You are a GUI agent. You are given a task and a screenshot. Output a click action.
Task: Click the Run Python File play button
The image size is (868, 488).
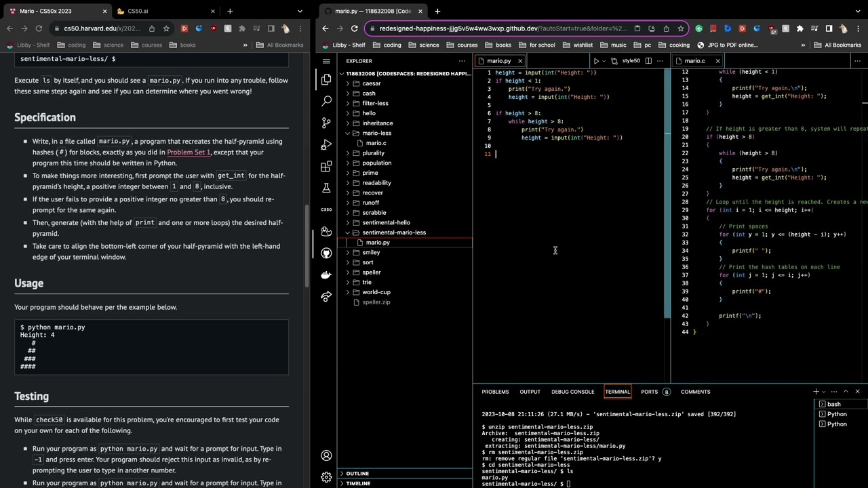pyautogui.click(x=596, y=61)
